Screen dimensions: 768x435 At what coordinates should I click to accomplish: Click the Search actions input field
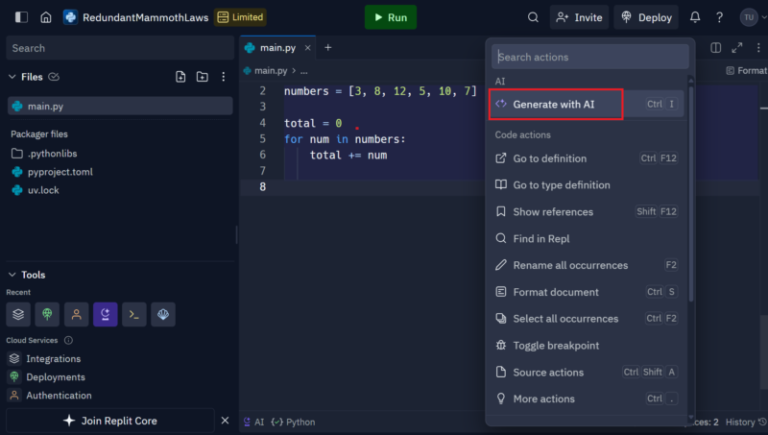click(590, 57)
